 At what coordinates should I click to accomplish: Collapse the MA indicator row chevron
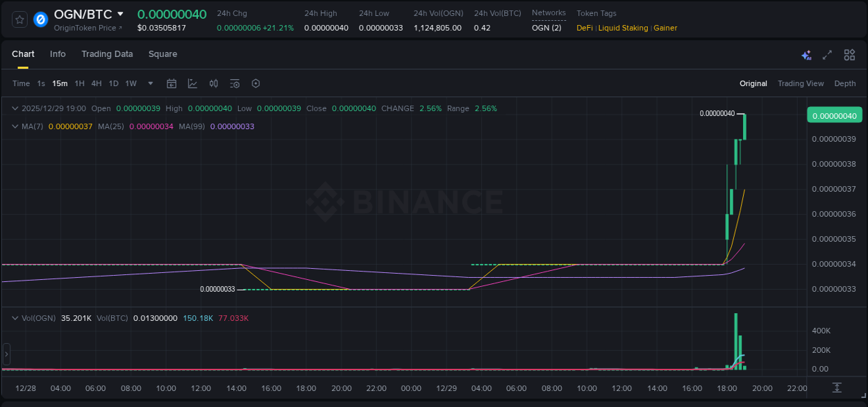click(14, 126)
